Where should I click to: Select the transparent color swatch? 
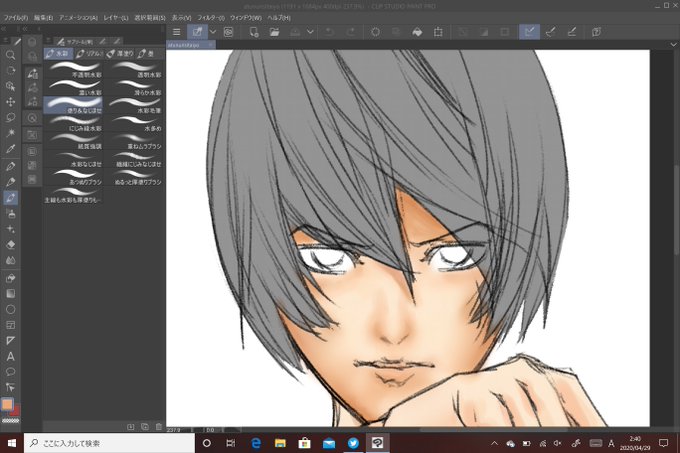click(x=10, y=420)
